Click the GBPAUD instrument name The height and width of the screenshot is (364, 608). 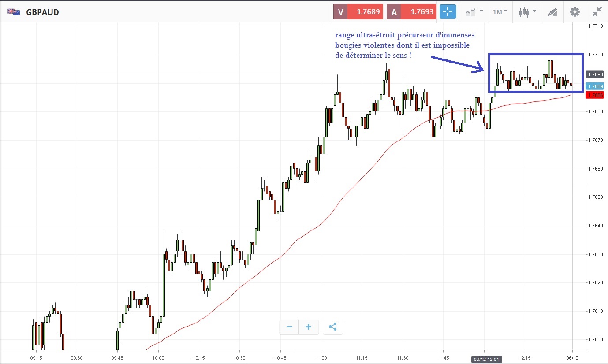point(42,12)
